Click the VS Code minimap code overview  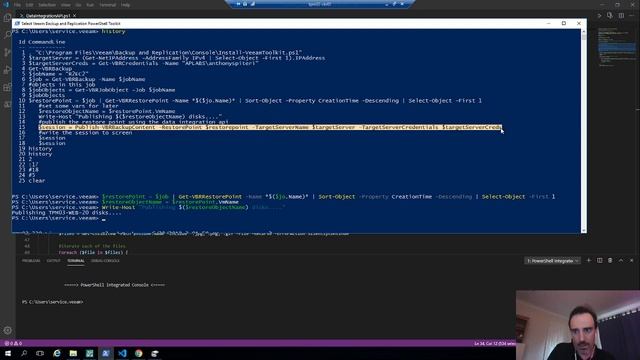coord(616,47)
